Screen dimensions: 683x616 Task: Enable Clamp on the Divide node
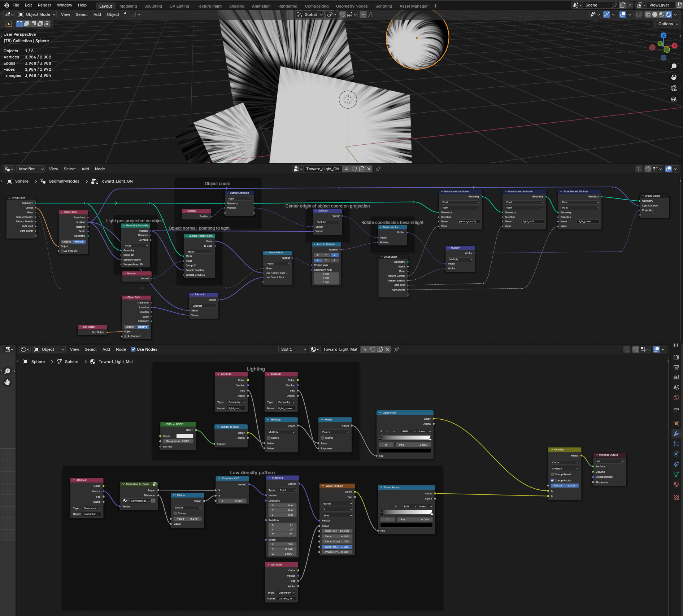[175, 513]
